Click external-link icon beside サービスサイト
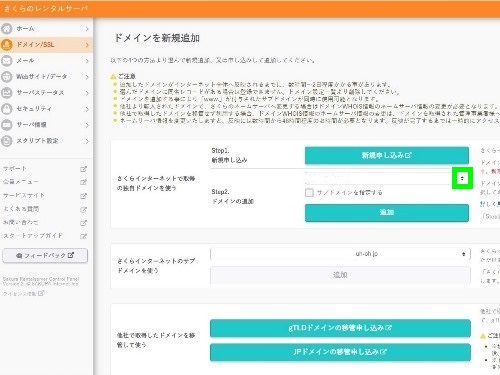 tap(83, 196)
